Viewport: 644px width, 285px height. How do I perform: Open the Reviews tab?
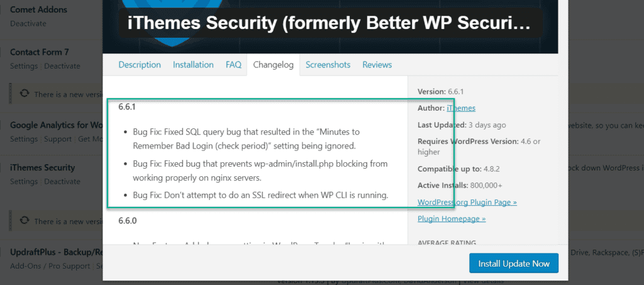(377, 65)
